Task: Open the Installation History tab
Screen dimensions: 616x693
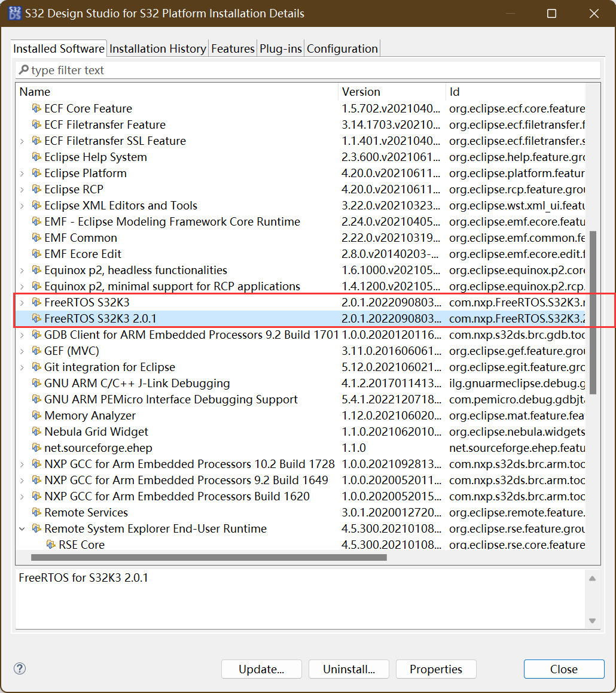Action: [x=157, y=48]
